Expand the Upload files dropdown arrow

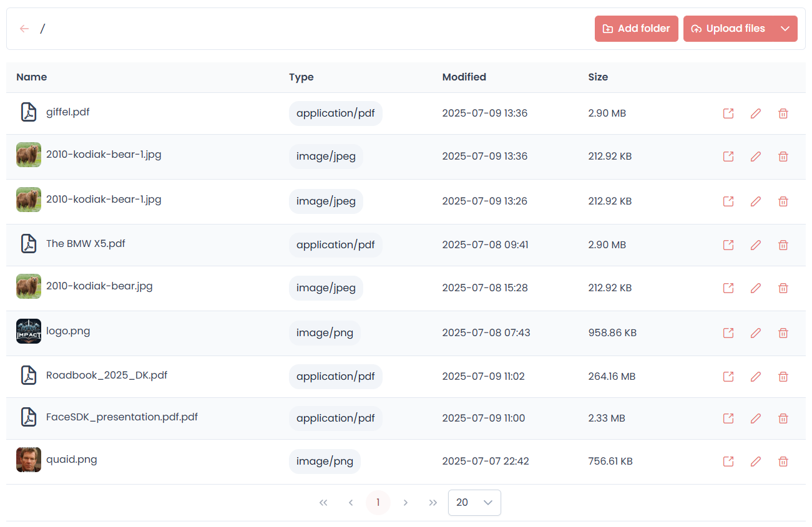coord(785,29)
